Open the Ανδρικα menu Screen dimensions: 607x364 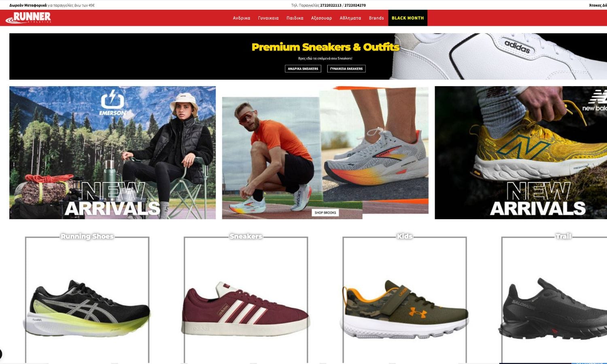242,18
